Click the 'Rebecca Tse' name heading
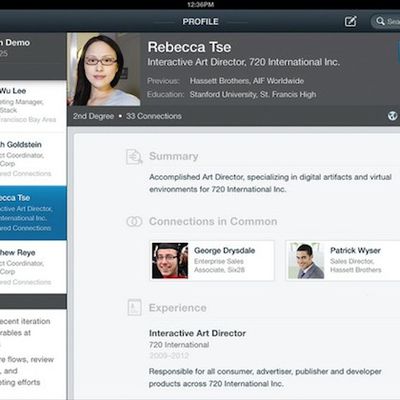Screen dimensions: 400x400 click(x=189, y=47)
